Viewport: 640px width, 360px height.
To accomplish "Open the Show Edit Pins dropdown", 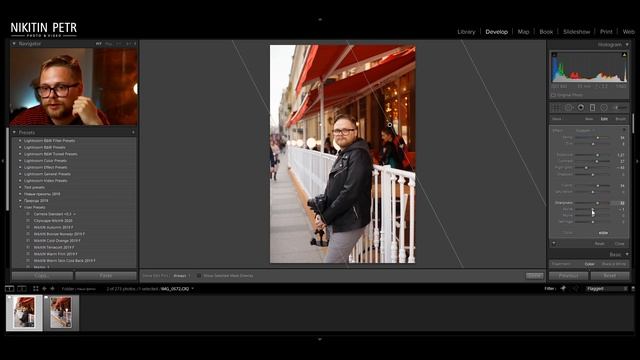I will 181,276.
